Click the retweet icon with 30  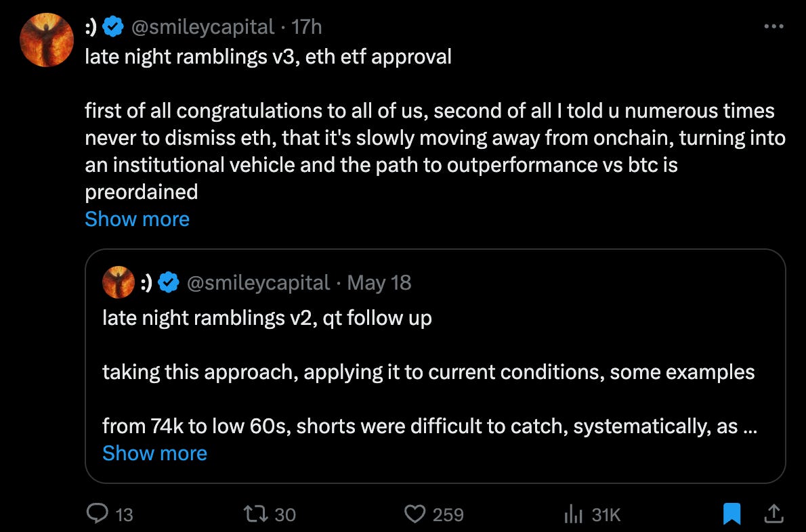(x=255, y=514)
